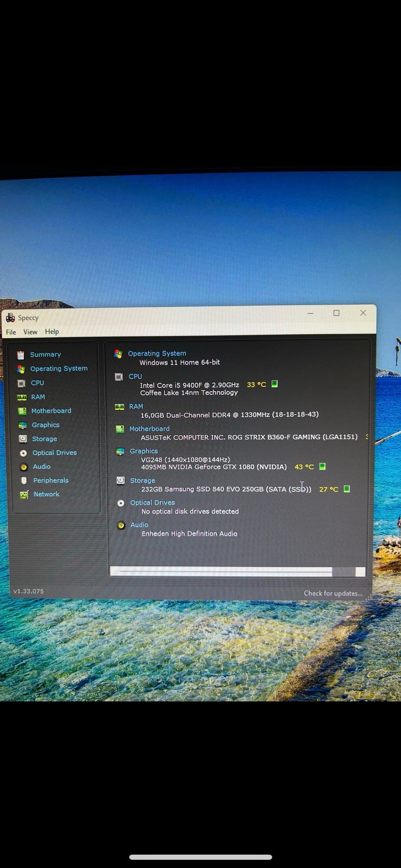Open Network section from sidebar label

click(47, 494)
